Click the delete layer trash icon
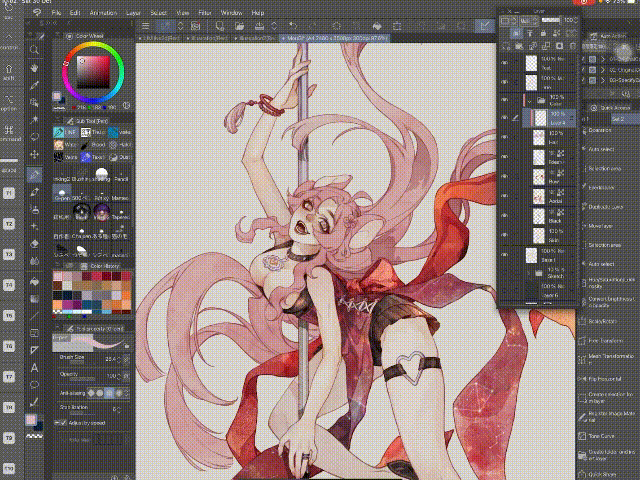 click(572, 46)
